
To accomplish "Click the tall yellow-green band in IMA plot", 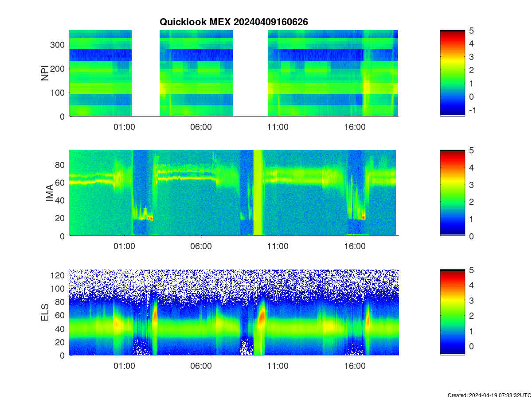I will coord(258,193).
